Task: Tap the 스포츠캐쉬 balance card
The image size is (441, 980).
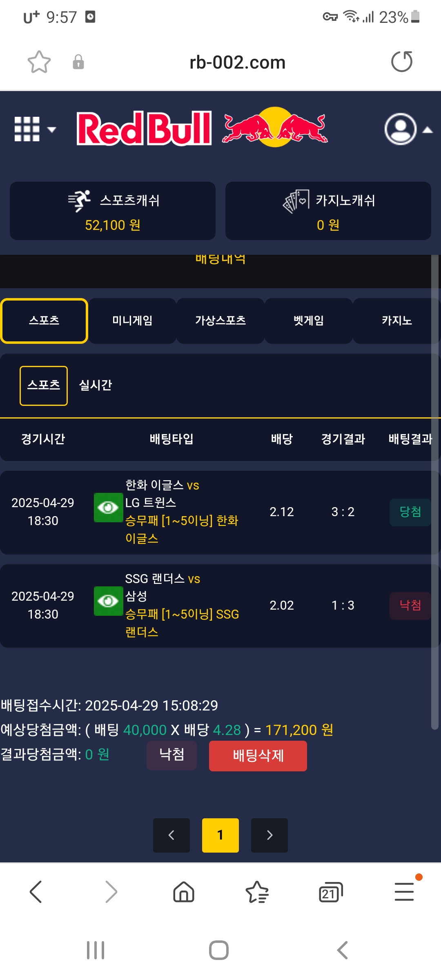Action: coord(113,211)
